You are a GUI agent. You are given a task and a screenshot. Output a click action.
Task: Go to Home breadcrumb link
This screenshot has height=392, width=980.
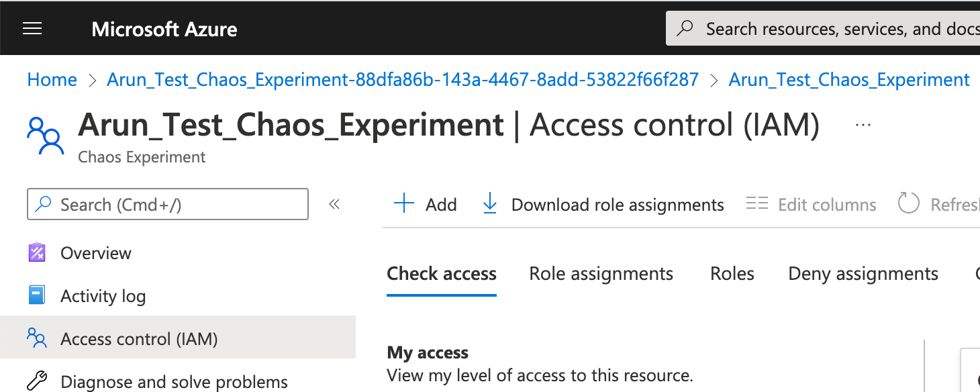tap(52, 80)
